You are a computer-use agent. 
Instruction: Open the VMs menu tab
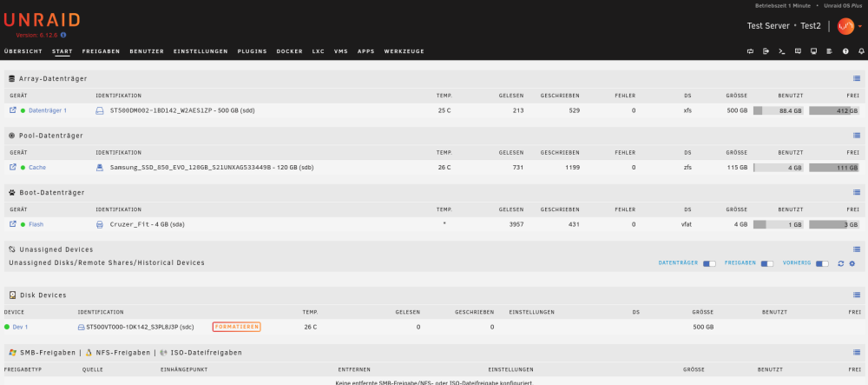point(341,51)
